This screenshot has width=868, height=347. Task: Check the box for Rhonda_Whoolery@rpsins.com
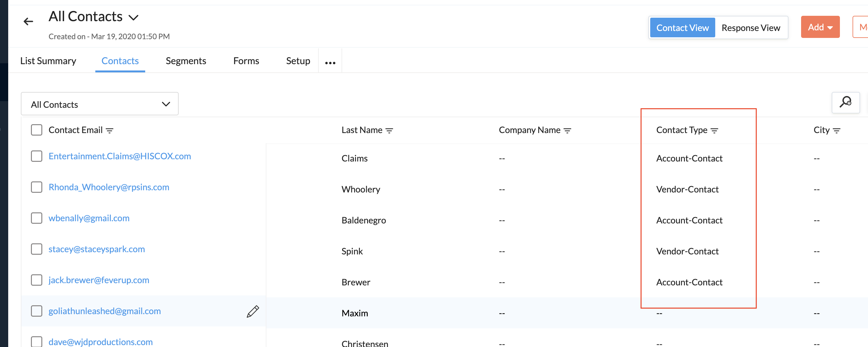pos(36,187)
